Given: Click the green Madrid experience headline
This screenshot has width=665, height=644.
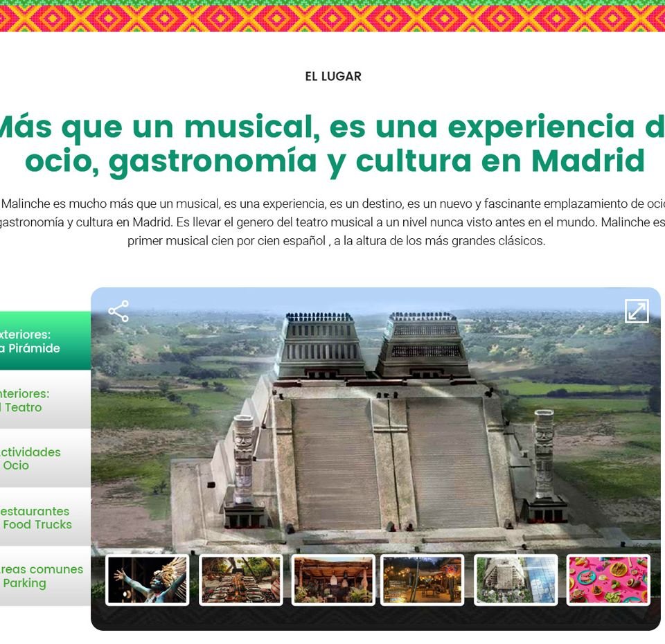Looking at the screenshot, I should coord(332,143).
